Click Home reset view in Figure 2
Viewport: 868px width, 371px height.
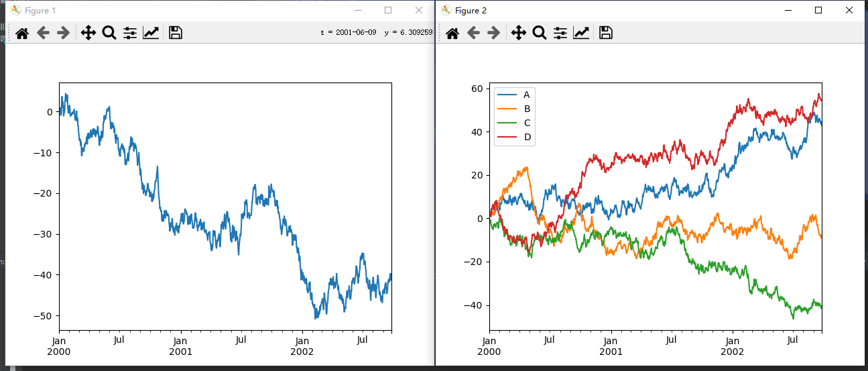tap(452, 33)
